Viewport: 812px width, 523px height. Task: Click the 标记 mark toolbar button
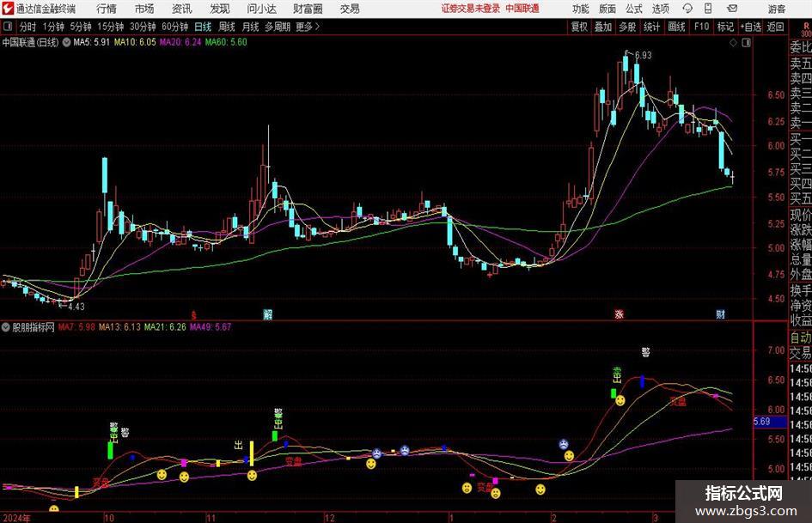pyautogui.click(x=725, y=27)
